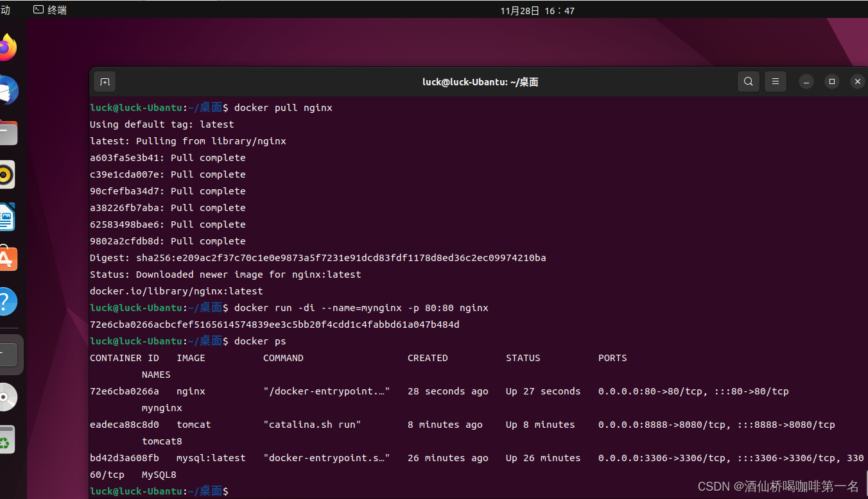Click the PORTS column header
The image size is (868, 499).
(612, 358)
